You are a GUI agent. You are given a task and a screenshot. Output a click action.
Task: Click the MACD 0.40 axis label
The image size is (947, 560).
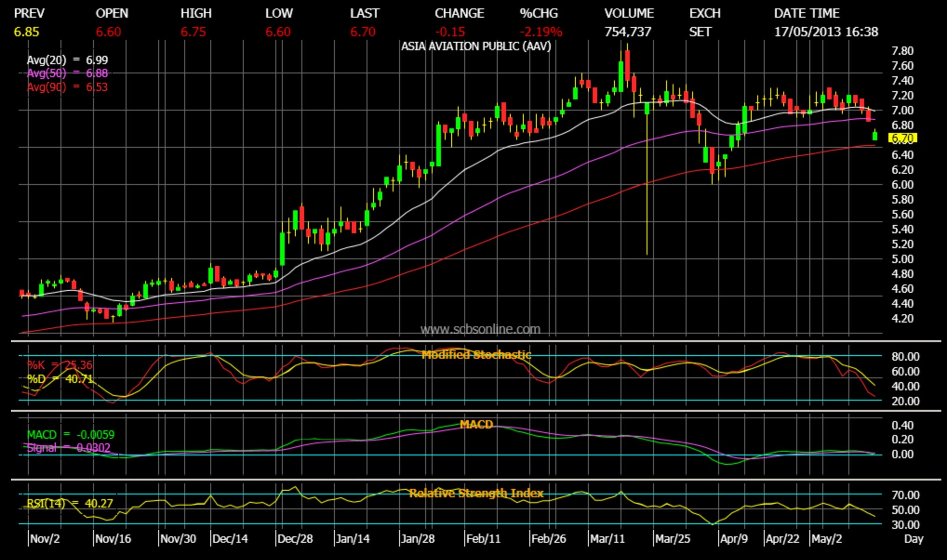tap(902, 425)
